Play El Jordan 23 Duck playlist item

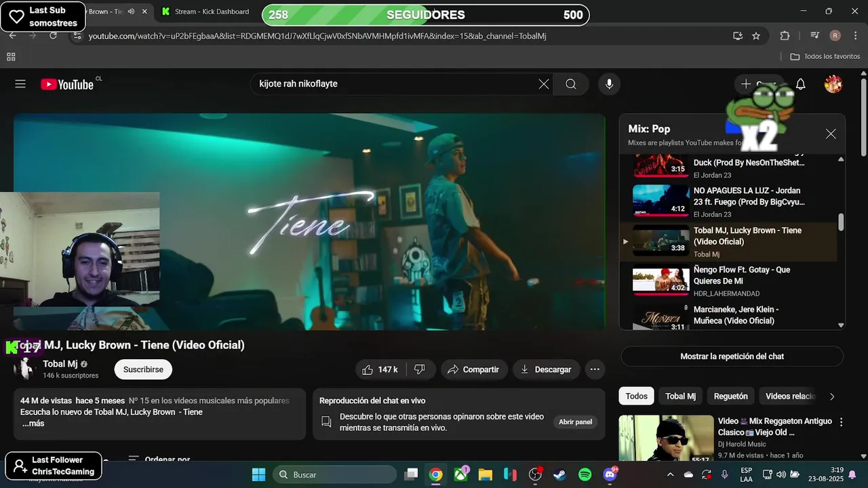pyautogui.click(x=728, y=167)
